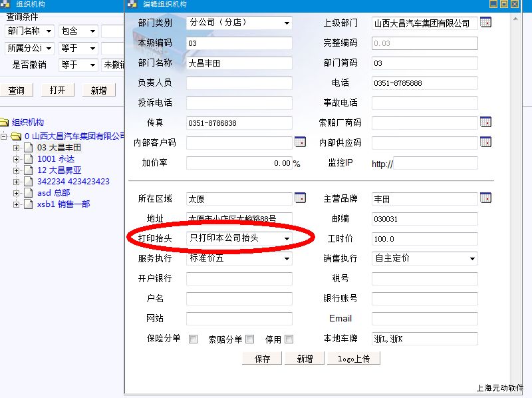Click the 组织机构 root folder icon
The width and height of the screenshot is (532, 398).
[4, 122]
